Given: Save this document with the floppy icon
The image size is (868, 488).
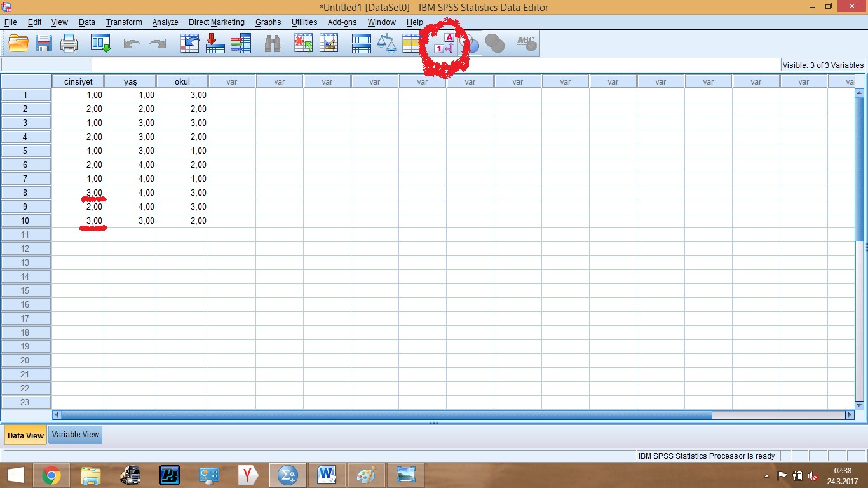Looking at the screenshot, I should click(44, 43).
